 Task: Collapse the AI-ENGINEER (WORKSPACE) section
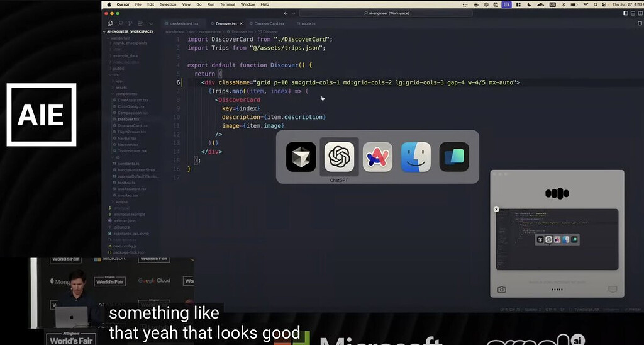pyautogui.click(x=128, y=31)
